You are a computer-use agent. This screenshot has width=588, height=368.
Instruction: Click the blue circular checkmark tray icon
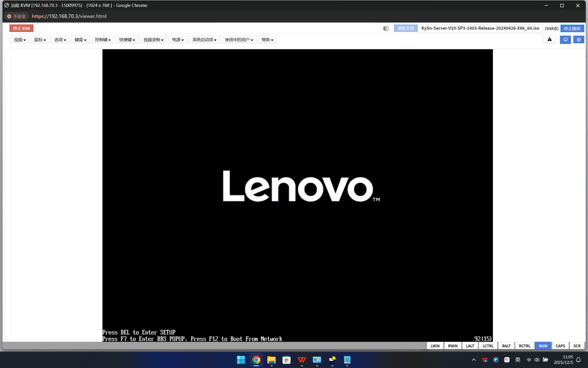coord(496,360)
